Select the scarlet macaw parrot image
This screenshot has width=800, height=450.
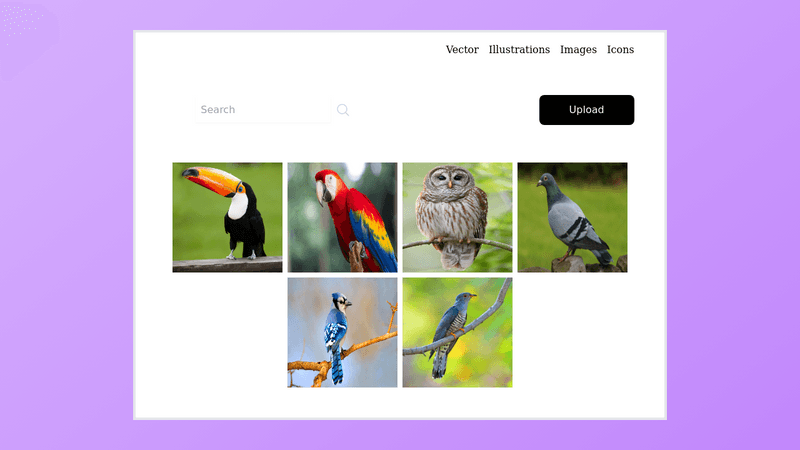coord(342,217)
